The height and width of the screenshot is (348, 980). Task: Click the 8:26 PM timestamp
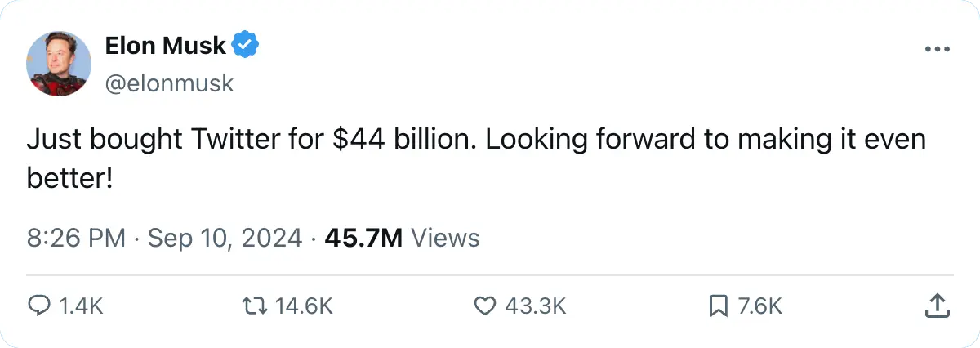click(x=76, y=238)
